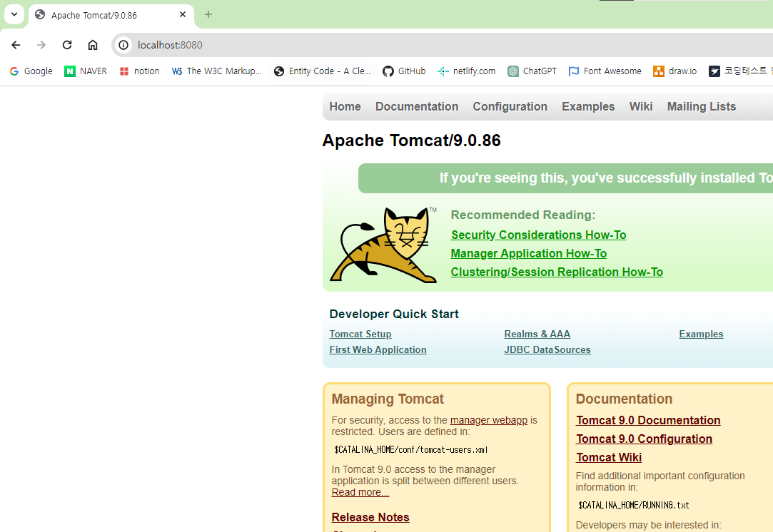Reload the current page
The width and height of the screenshot is (773, 532).
[67, 46]
